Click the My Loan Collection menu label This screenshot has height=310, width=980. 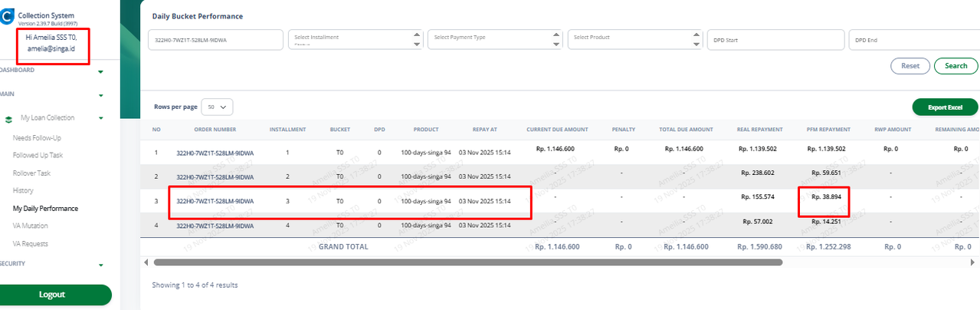pyautogui.click(x=48, y=118)
